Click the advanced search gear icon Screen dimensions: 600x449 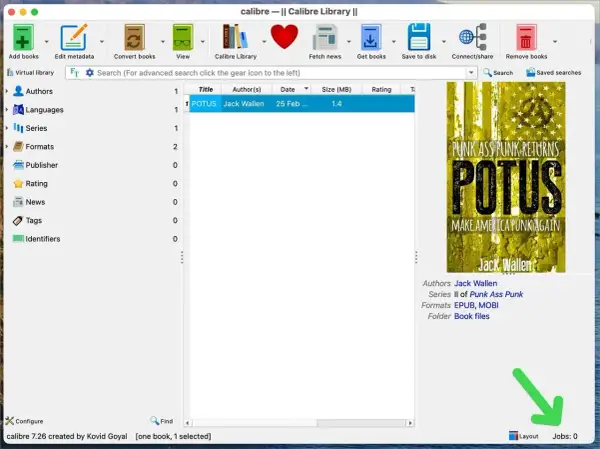coord(90,73)
